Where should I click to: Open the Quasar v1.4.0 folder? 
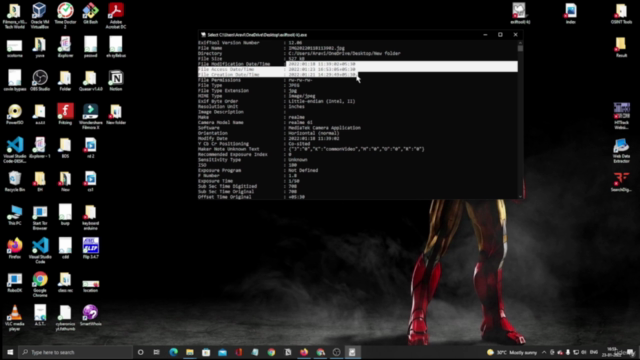(91, 80)
